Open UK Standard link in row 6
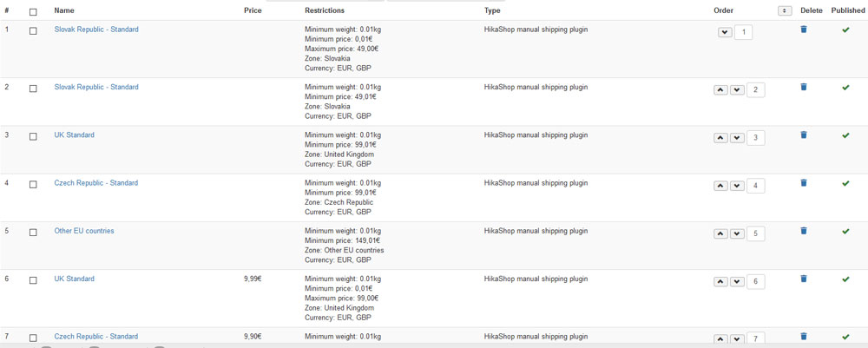The width and height of the screenshot is (868, 348). point(74,279)
